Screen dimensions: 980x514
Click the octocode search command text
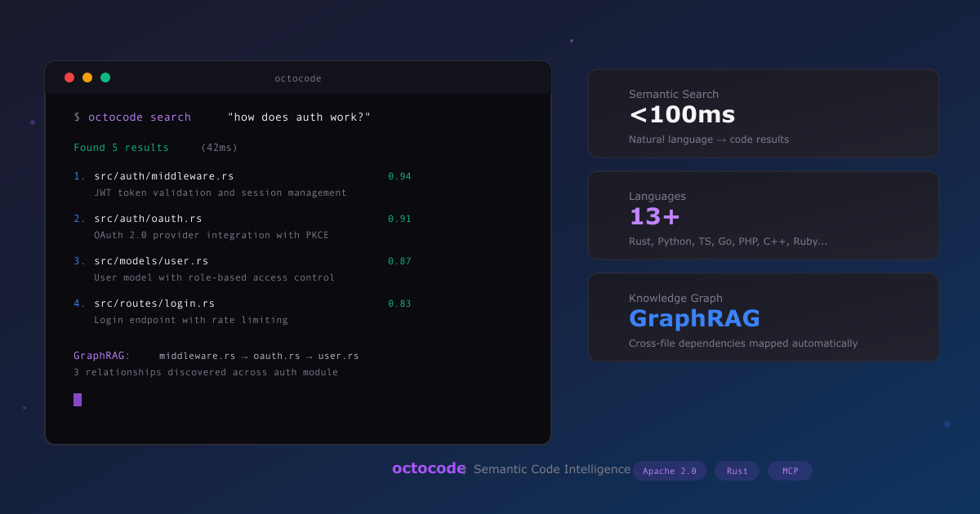[139, 117]
